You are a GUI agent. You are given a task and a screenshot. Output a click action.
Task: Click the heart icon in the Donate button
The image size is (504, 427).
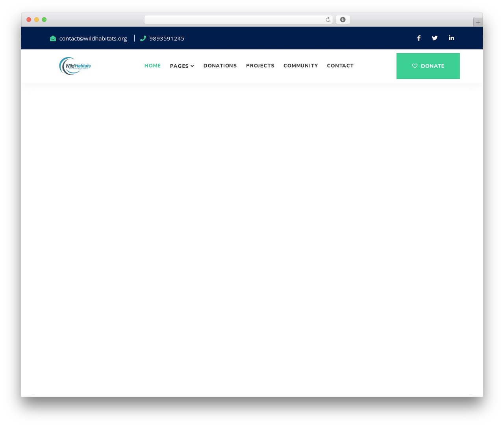(x=415, y=66)
